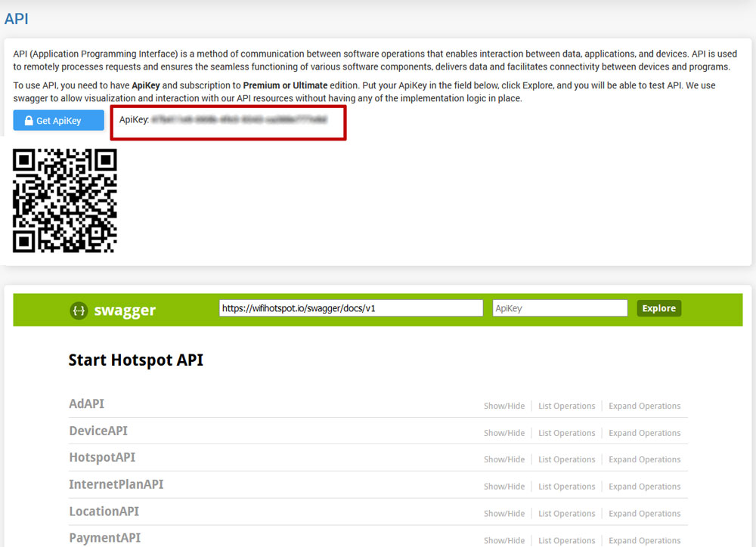Click the lock icon on Get ApiKey
Image resolution: width=756 pixels, height=547 pixels.
click(29, 121)
